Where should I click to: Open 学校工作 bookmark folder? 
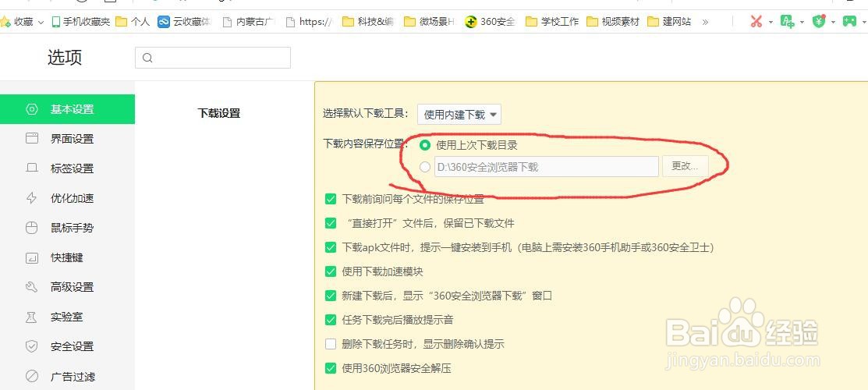552,22
